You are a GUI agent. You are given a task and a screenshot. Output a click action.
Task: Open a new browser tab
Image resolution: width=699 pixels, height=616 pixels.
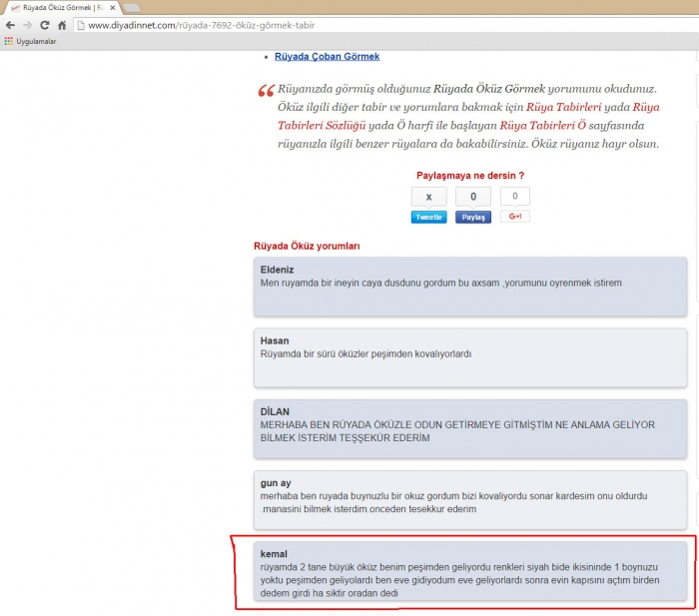[x=132, y=8]
